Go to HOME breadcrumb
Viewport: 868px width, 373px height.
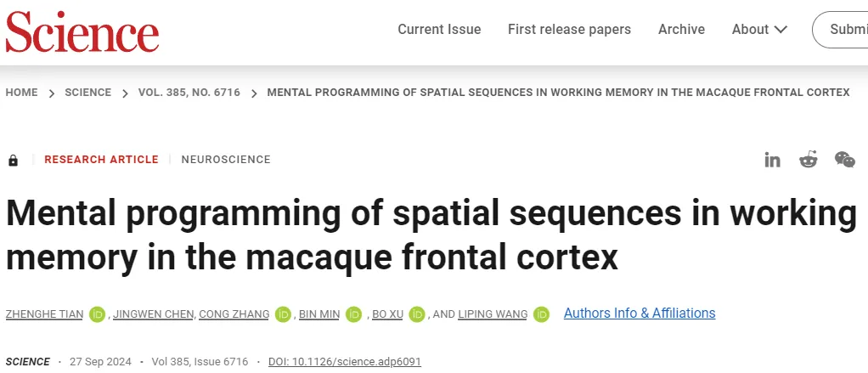21,93
